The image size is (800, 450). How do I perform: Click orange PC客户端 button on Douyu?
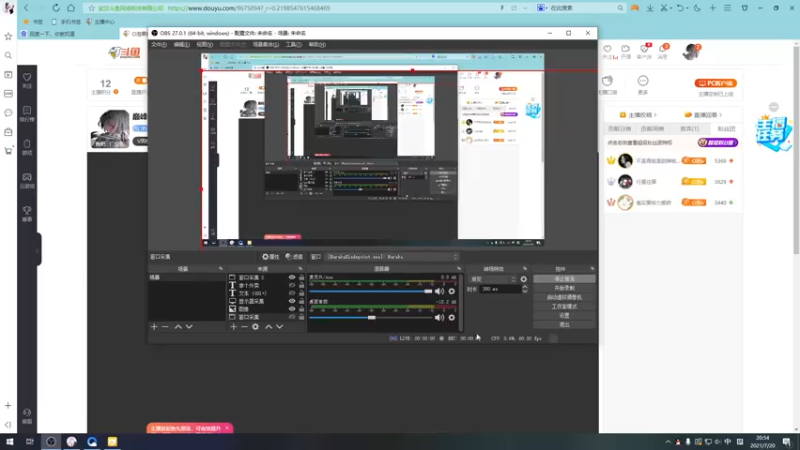coord(715,83)
